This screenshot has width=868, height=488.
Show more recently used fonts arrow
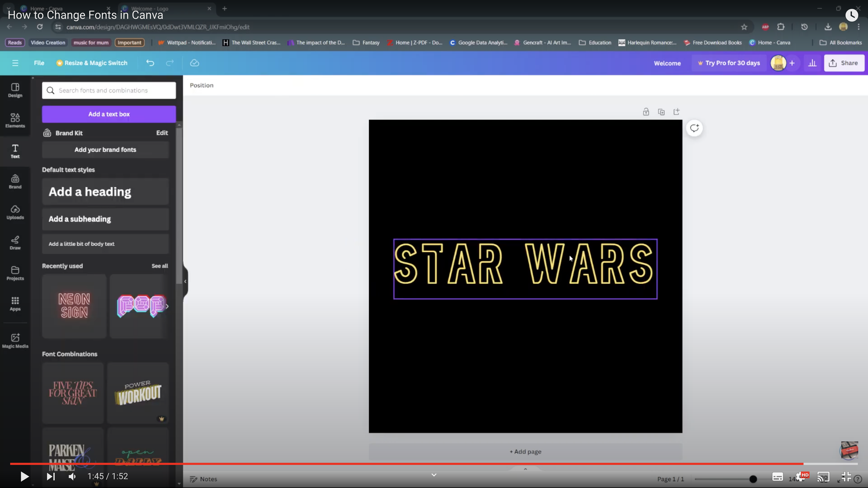(x=167, y=306)
